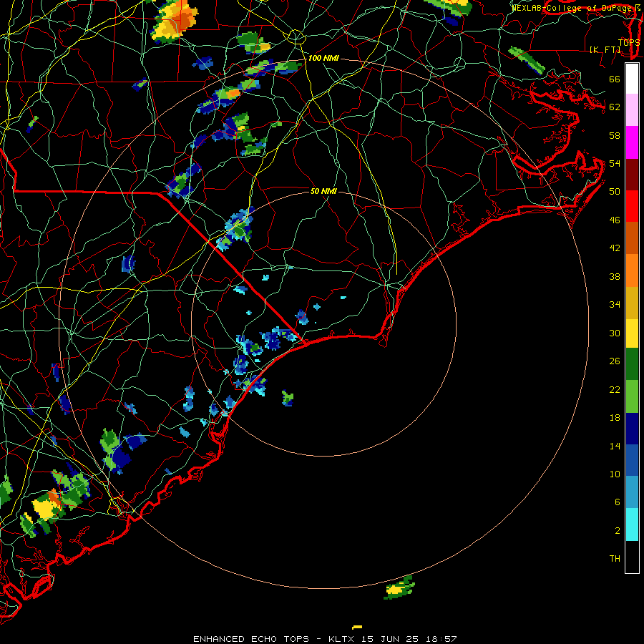Screen dimensions: 644x644
Task: Pick the light blue legend swatch near 6
Action: point(632,492)
